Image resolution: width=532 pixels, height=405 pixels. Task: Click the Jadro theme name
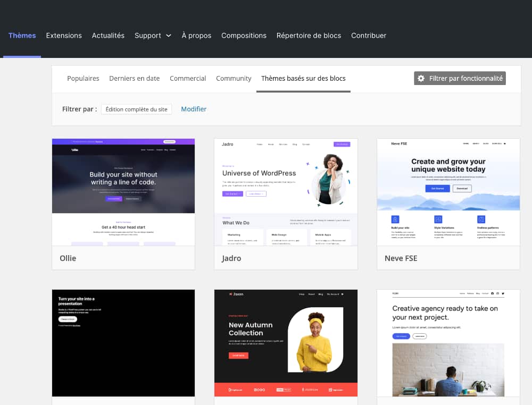(x=231, y=258)
